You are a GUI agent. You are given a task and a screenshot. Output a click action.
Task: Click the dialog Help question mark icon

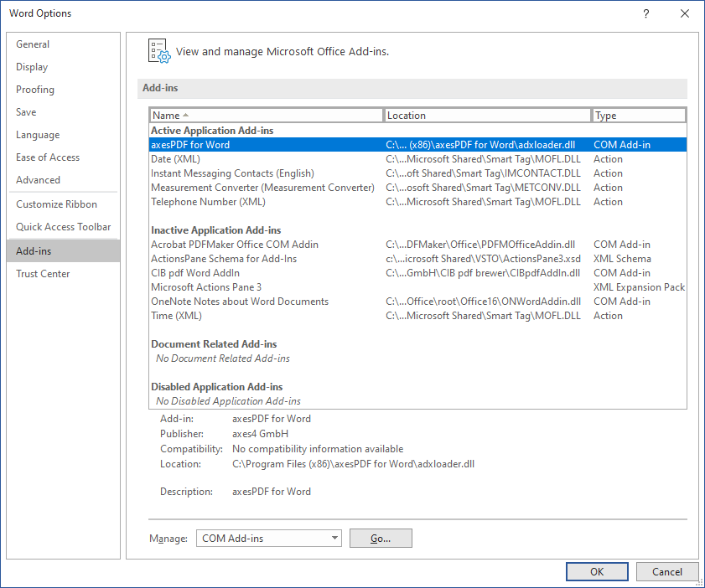coord(645,13)
